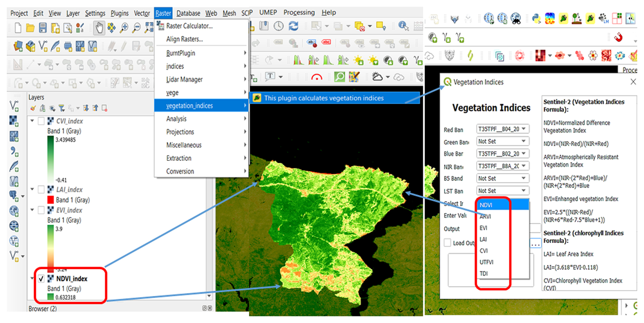The image size is (644, 323).
Task: Click the Open Project folder icon
Action: [x=30, y=28]
